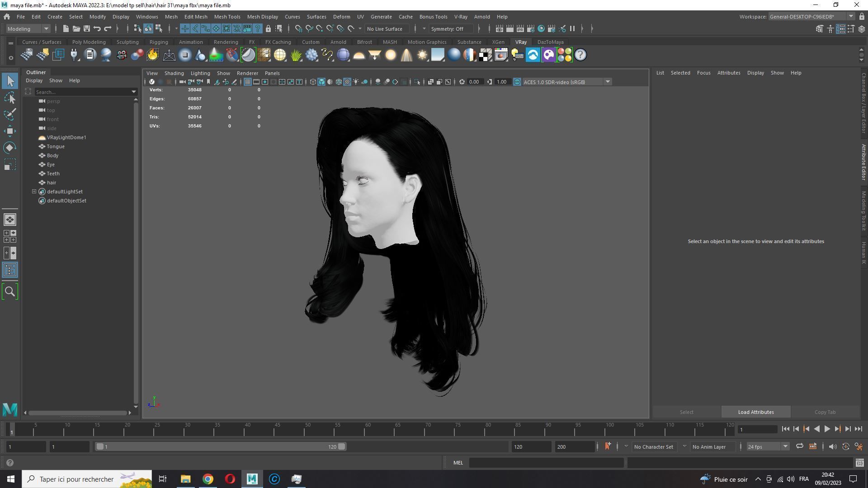Viewport: 868px width, 488px height.
Task: Open the Mesh Tools menu
Action: point(227,16)
